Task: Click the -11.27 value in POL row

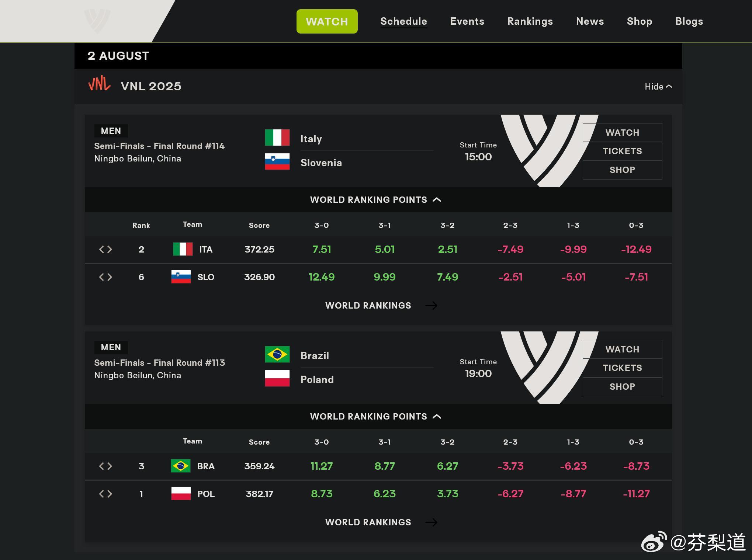Action: (x=636, y=494)
